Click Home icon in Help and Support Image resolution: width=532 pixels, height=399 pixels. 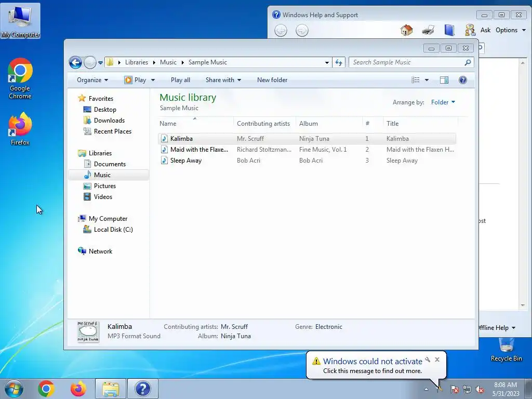point(406,30)
